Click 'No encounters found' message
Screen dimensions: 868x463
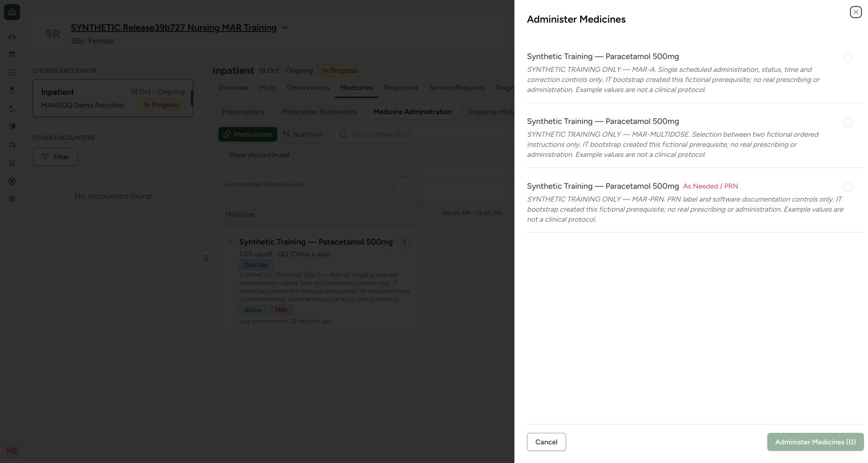pos(113,196)
